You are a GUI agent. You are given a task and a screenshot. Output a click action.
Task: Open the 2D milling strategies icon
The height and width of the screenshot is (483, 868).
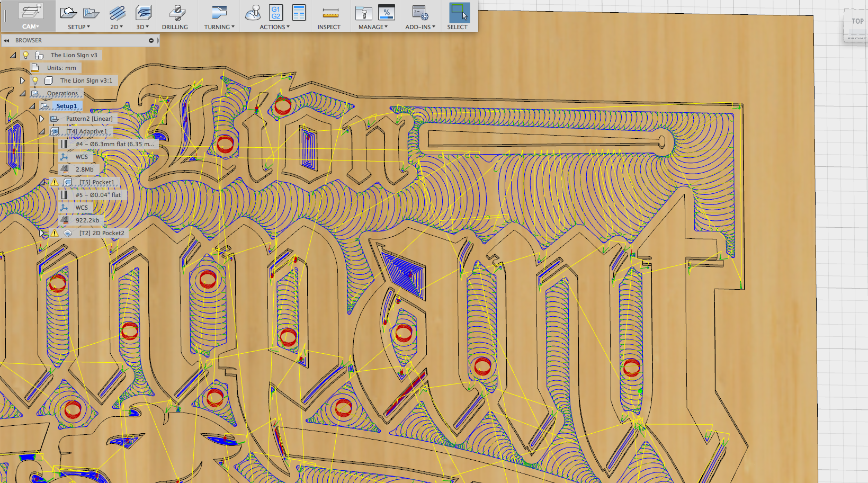coord(117,13)
